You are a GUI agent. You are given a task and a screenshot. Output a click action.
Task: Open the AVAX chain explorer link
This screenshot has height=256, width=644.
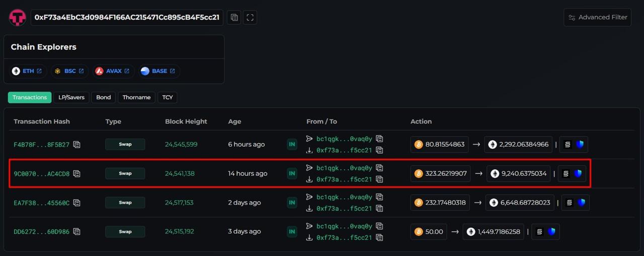coord(113,71)
